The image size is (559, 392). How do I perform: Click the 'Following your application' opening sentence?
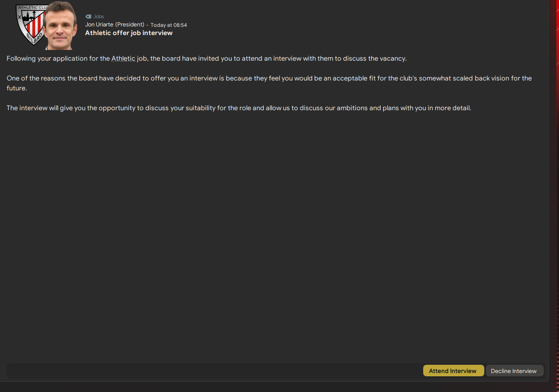[58, 59]
